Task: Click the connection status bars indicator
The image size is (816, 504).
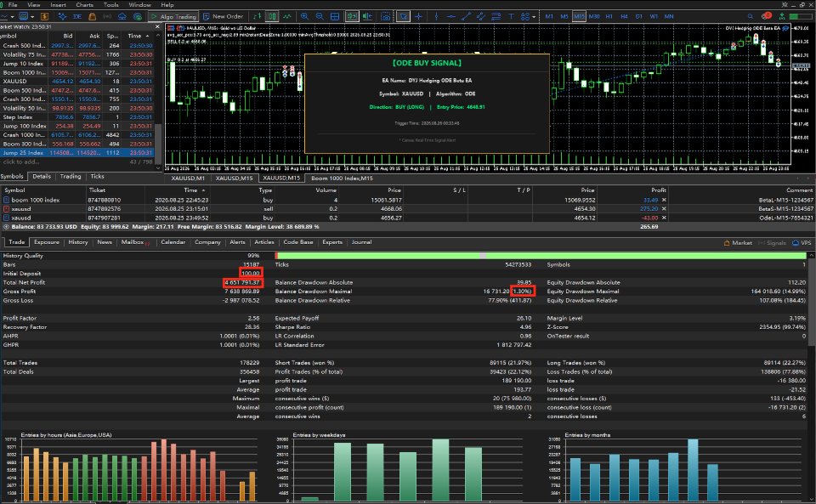Action: pos(801,17)
